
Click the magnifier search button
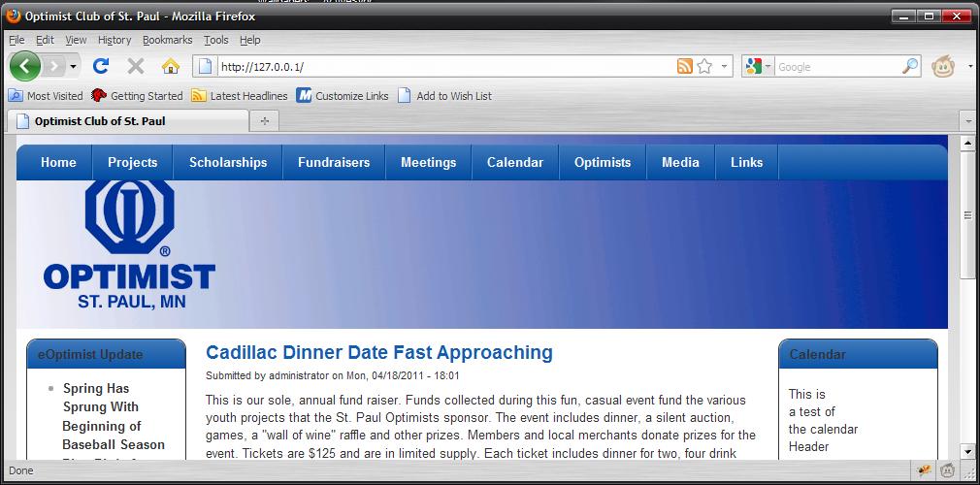click(911, 66)
